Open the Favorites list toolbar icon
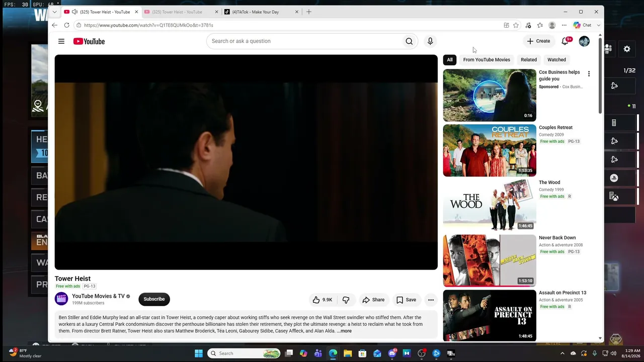Image resolution: width=644 pixels, height=362 pixels. pos(540,25)
